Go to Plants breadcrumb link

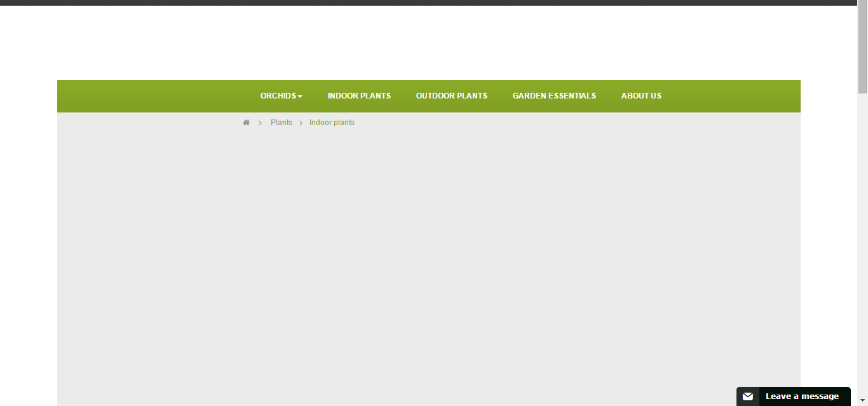click(281, 123)
